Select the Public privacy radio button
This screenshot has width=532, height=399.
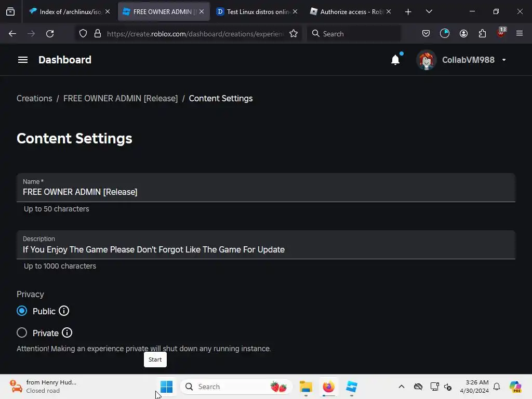click(22, 311)
